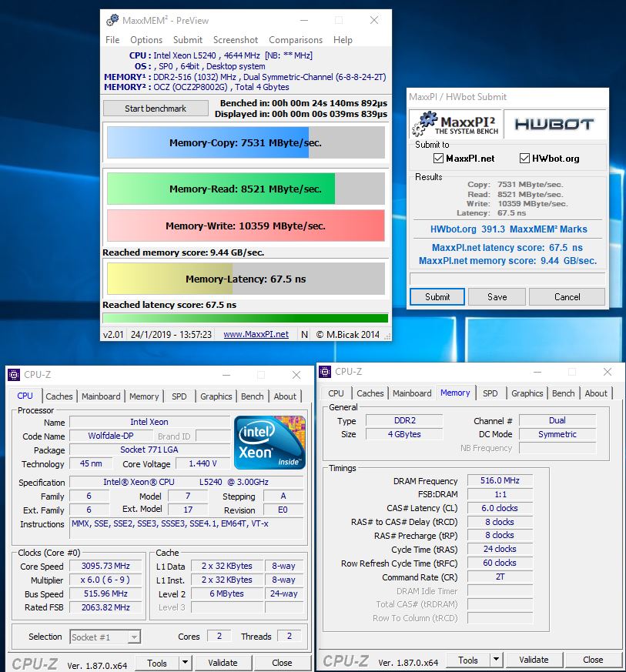626x672 pixels.
Task: Switch to Caches tab in left CPU-Z
Action: coord(59,396)
